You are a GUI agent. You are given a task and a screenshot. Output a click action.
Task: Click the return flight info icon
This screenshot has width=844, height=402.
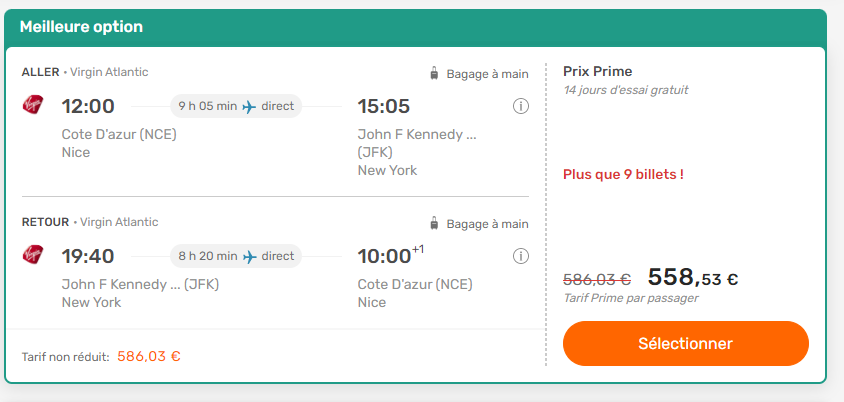[x=521, y=257]
